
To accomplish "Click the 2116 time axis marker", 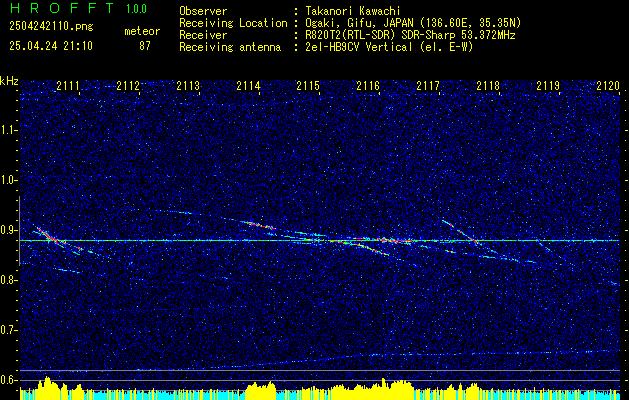I will (x=368, y=86).
